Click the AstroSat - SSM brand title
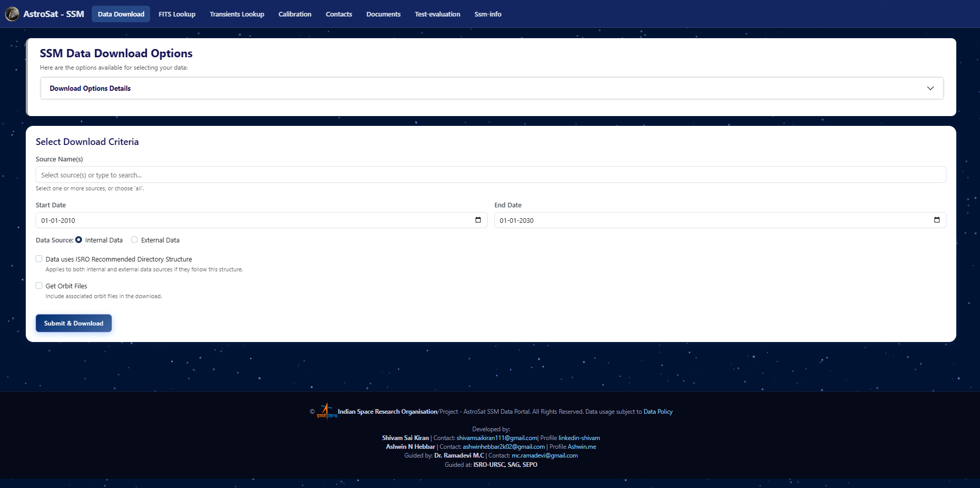The height and width of the screenshot is (488, 980). 54,14
